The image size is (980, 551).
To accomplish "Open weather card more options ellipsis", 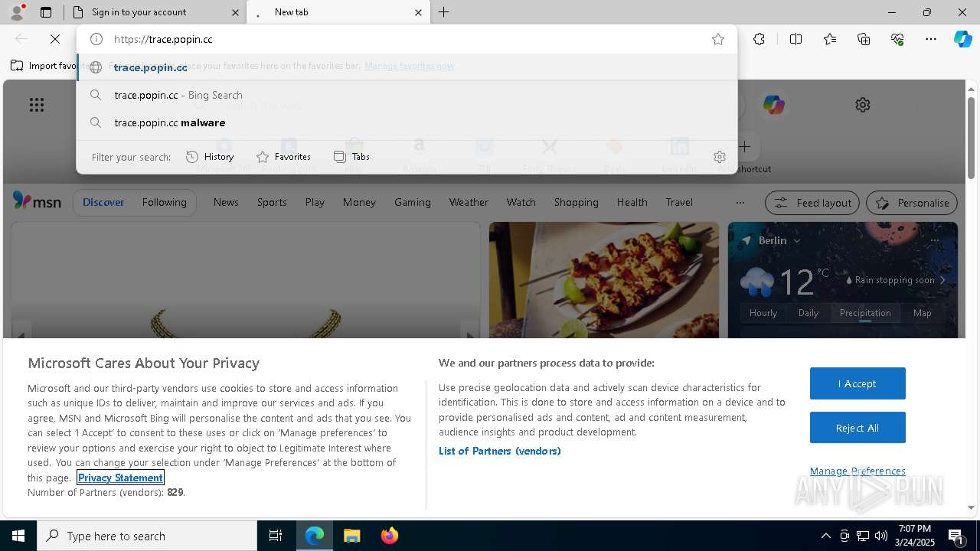I will [934, 240].
